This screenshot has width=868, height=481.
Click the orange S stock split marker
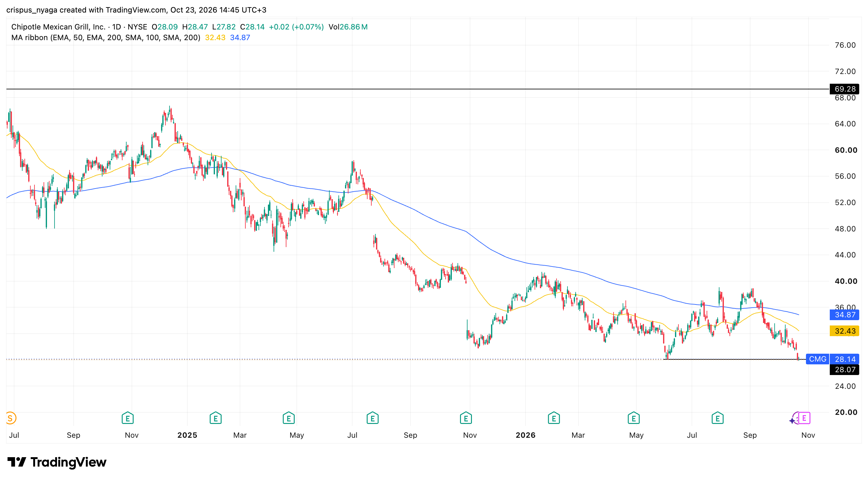pos(10,418)
